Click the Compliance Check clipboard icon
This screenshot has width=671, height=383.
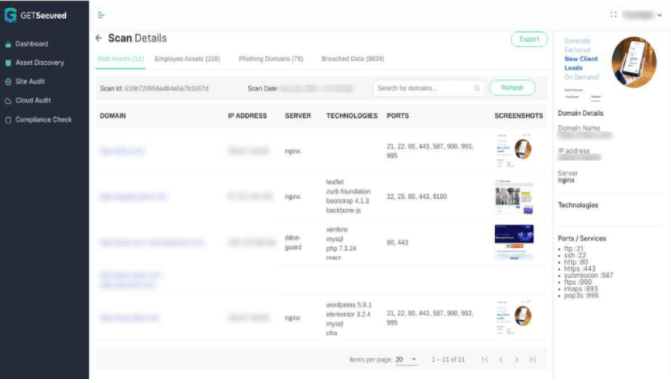(8, 120)
